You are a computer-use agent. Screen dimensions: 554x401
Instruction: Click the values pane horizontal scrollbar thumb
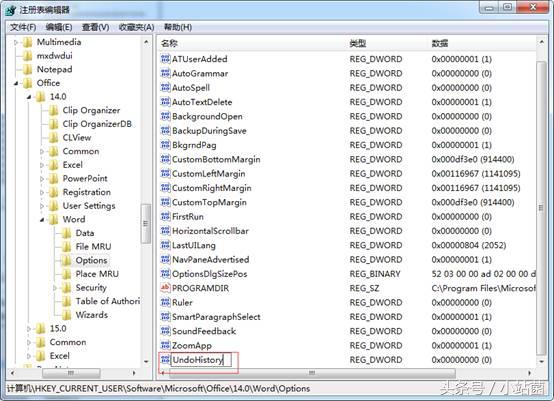[311, 373]
